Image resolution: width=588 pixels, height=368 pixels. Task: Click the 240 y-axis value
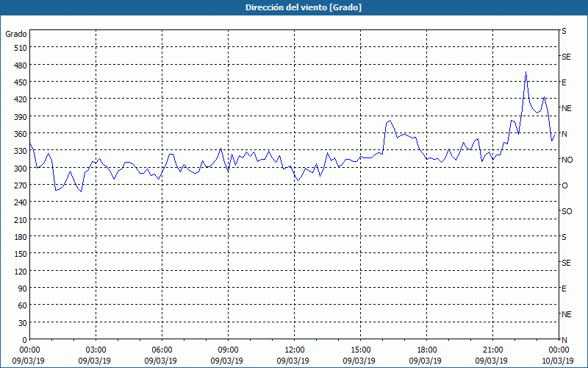pos(21,203)
